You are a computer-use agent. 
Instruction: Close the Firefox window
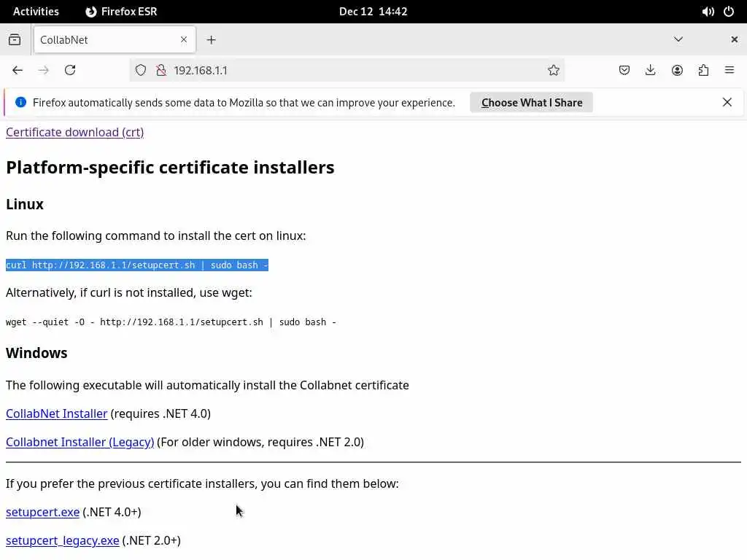tap(734, 39)
